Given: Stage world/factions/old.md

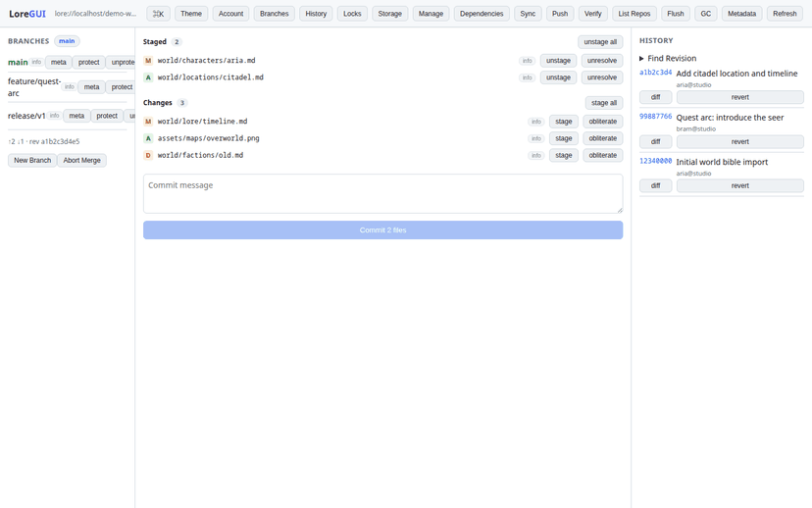Looking at the screenshot, I should coord(564,155).
